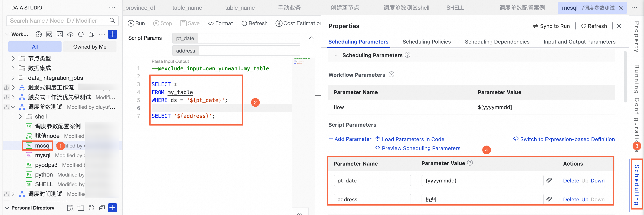
Task: Click the calendar search icon in the Workflow toolbar
Action: (x=49, y=34)
